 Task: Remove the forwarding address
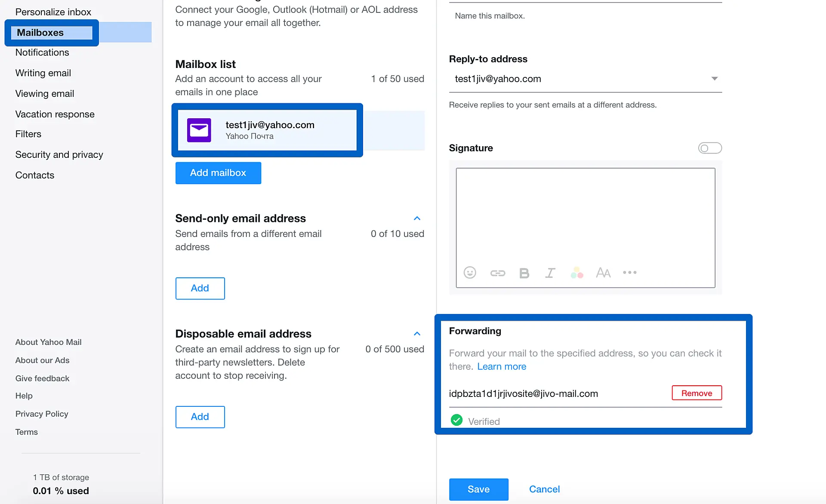tap(697, 393)
